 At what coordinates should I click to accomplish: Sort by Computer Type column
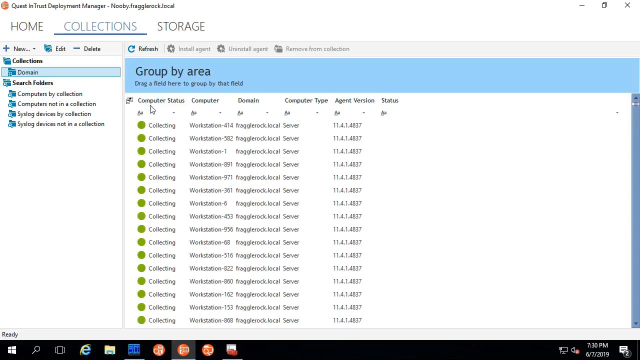click(306, 100)
